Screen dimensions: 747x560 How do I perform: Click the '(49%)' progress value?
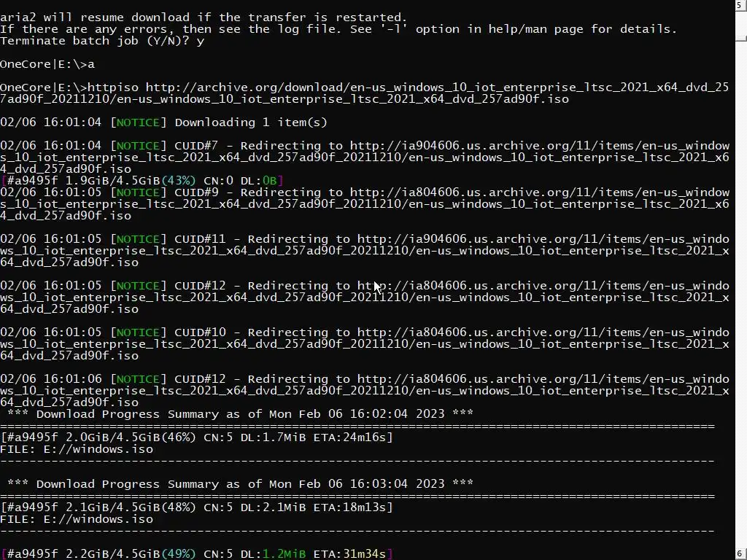[179, 554]
